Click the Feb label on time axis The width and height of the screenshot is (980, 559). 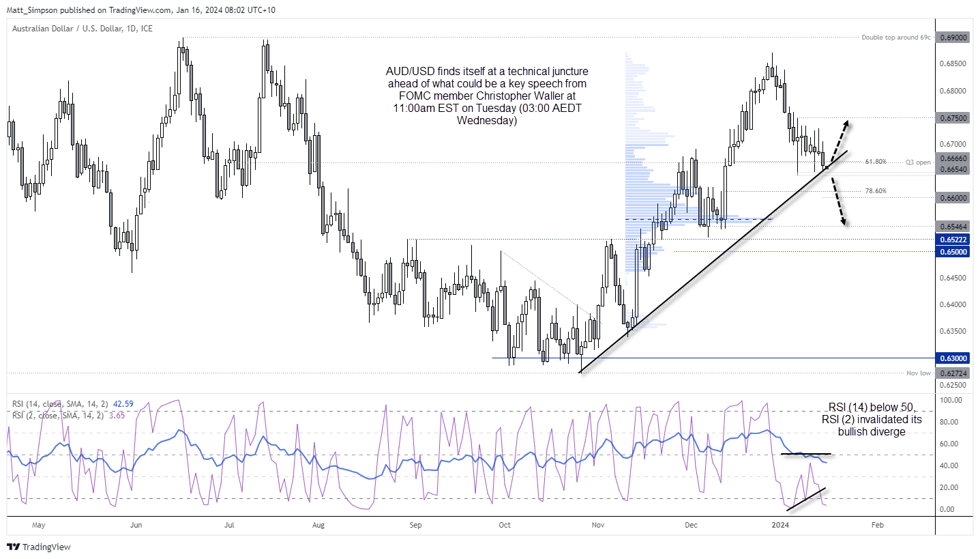tap(877, 526)
